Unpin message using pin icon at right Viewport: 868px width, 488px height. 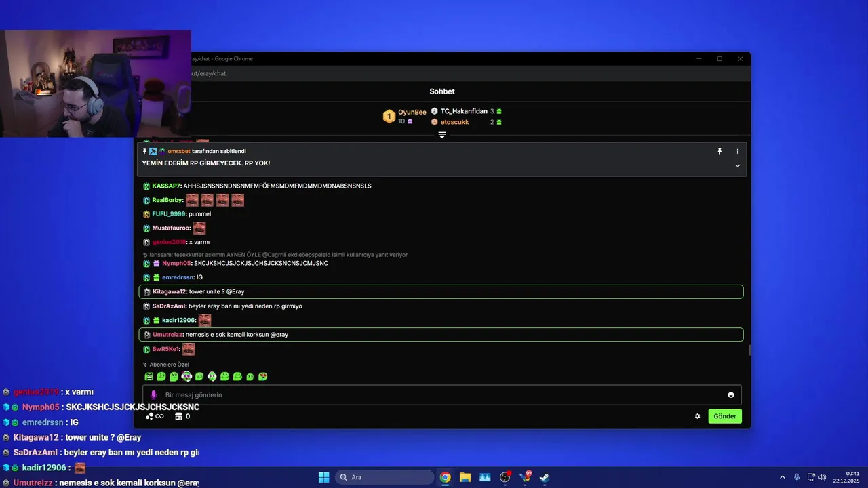tap(719, 151)
